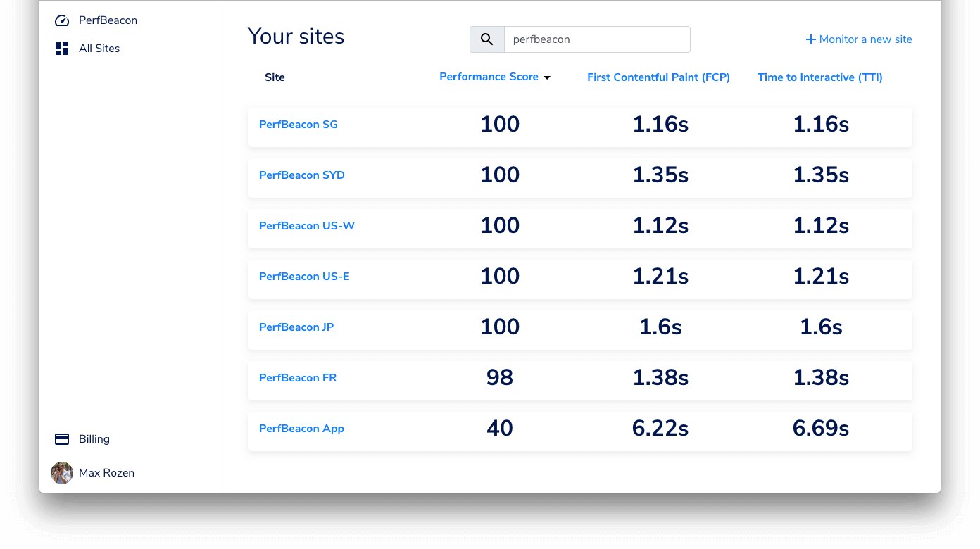This screenshot has height=549, width=980.
Task: Sort by First Contentful Paint (FCP)
Action: pos(658,77)
